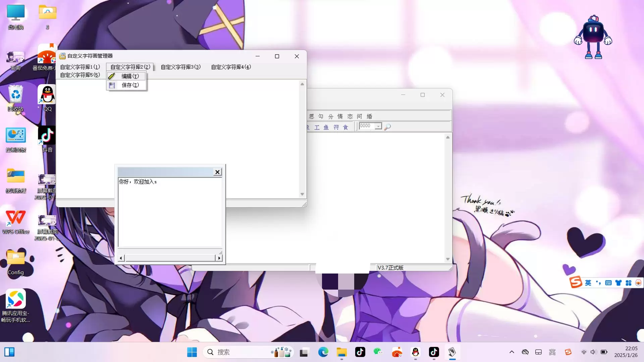
Task: Open File Explorer from the taskbar
Action: 341,352
